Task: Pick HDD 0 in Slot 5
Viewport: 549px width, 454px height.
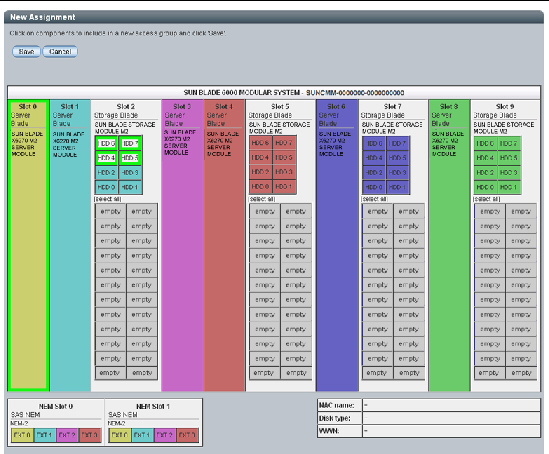Action: [261, 187]
